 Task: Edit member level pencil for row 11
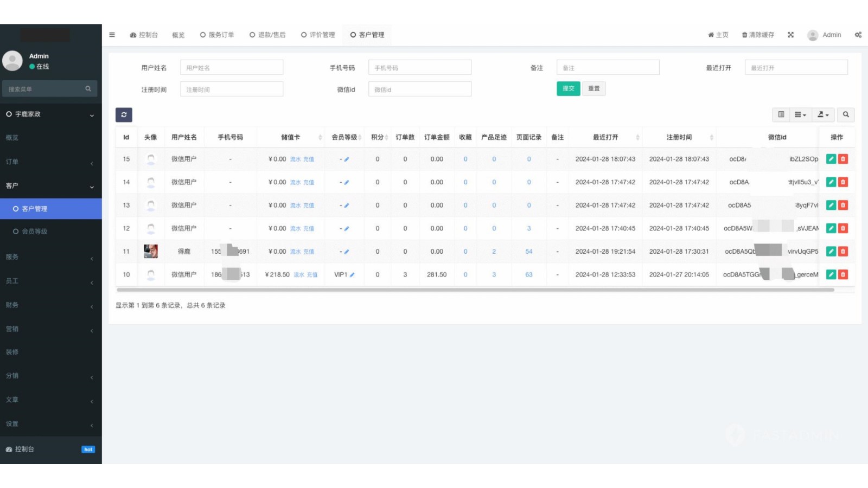coord(347,252)
